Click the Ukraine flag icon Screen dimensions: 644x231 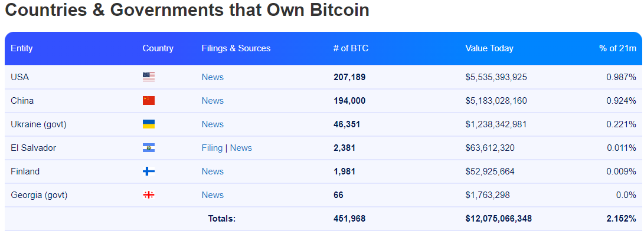coord(149,124)
